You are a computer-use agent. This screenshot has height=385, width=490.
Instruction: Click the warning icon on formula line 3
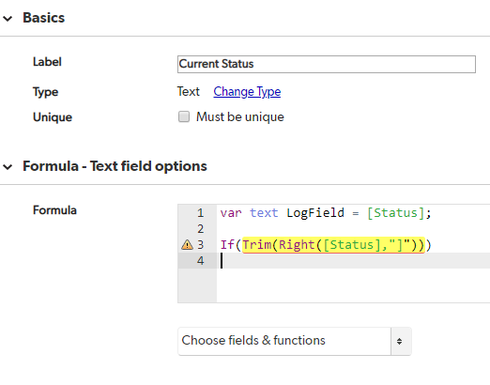(187, 245)
